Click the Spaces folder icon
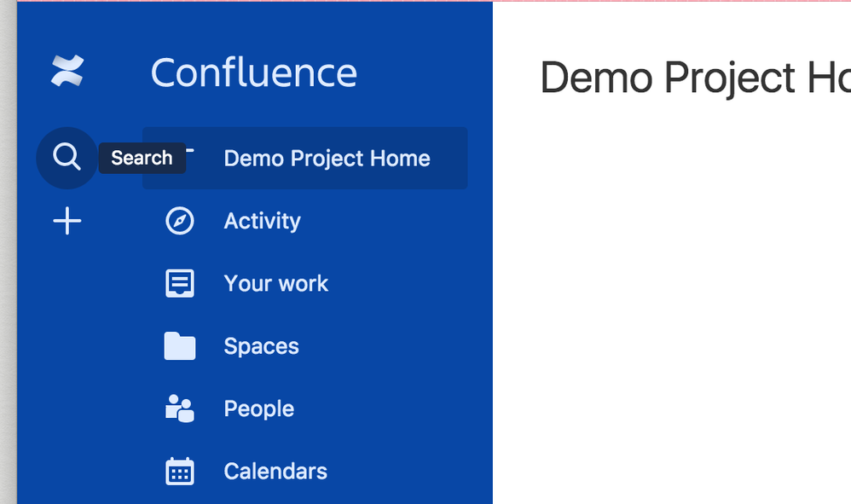This screenshot has height=504, width=851. click(180, 345)
